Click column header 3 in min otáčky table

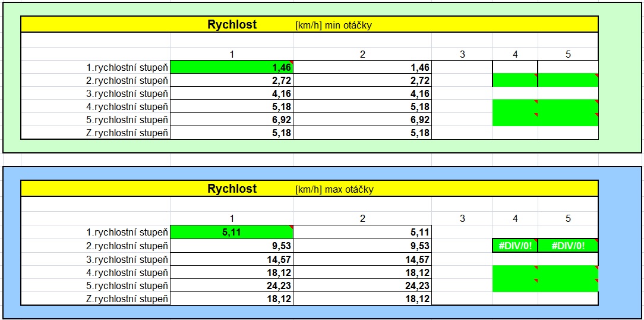click(462, 54)
